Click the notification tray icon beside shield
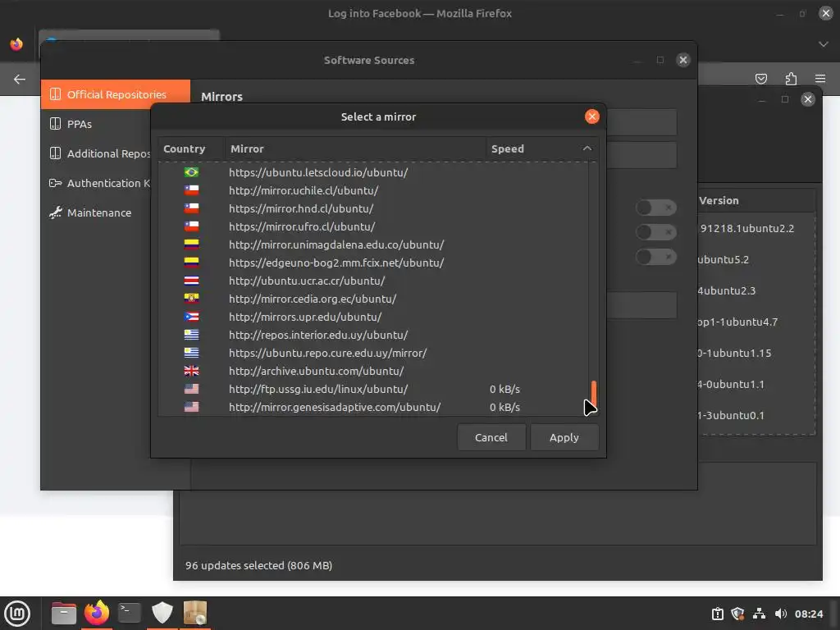 (717, 614)
